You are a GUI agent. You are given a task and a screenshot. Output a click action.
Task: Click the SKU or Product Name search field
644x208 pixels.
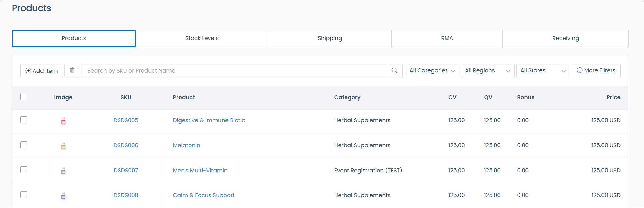[234, 71]
